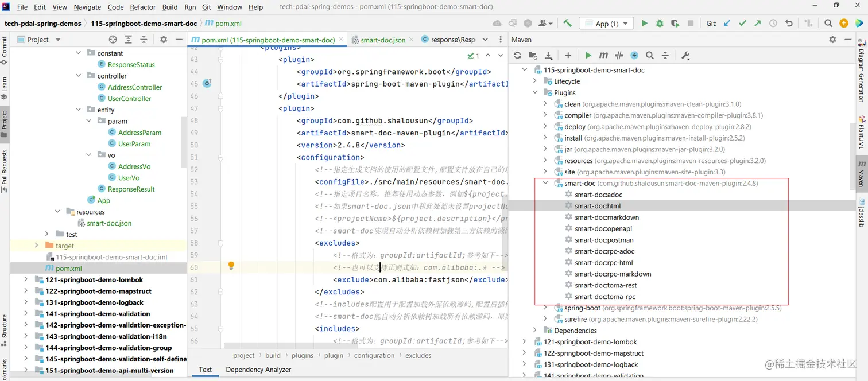Select smart-doc.json in Project tree
Viewport: 868px width, 381px height.
click(109, 223)
